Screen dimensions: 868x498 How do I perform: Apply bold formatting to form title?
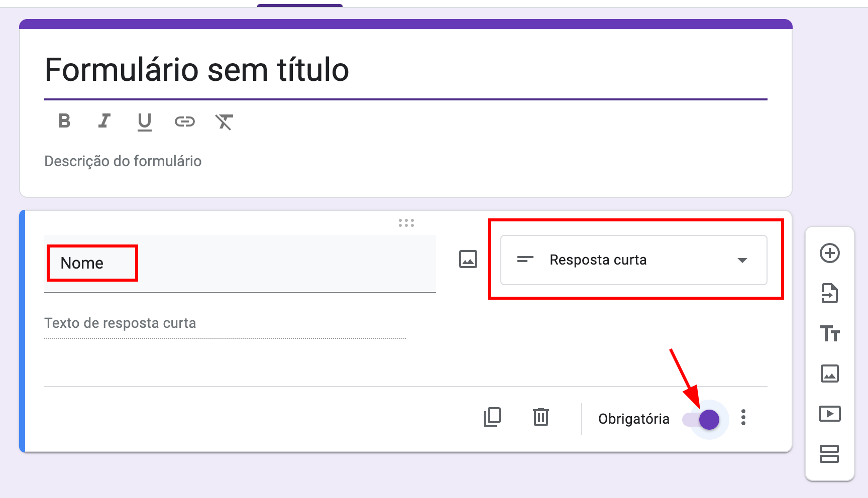[64, 121]
